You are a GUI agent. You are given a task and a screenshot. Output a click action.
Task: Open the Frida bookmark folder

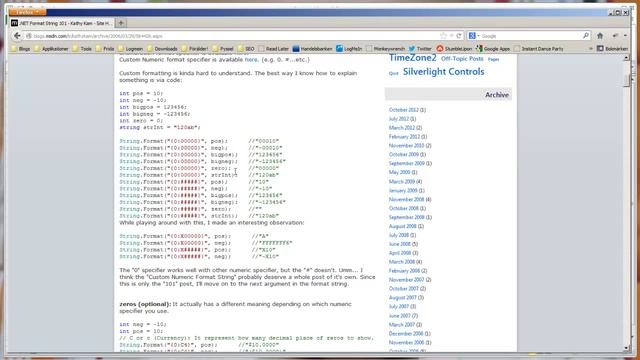pos(105,49)
